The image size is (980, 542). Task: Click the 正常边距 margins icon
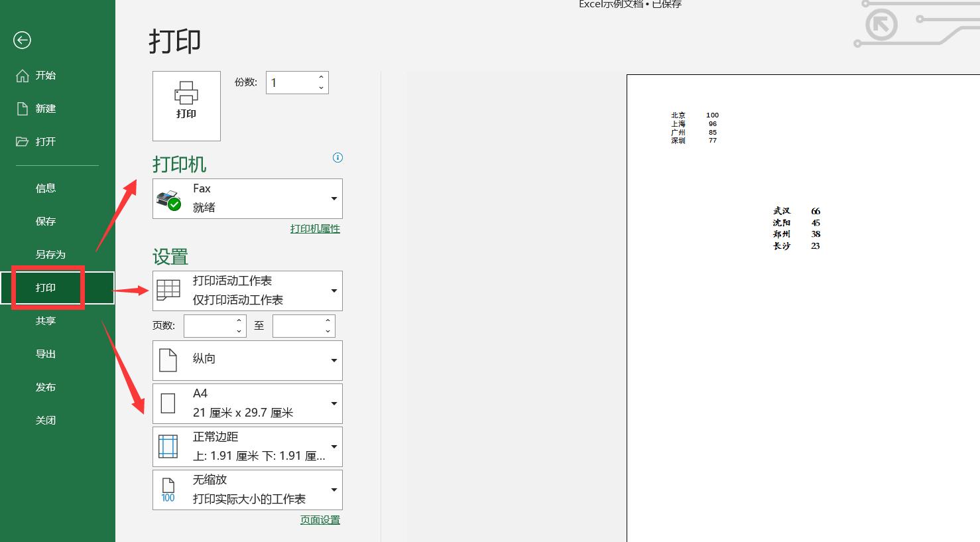coord(168,446)
